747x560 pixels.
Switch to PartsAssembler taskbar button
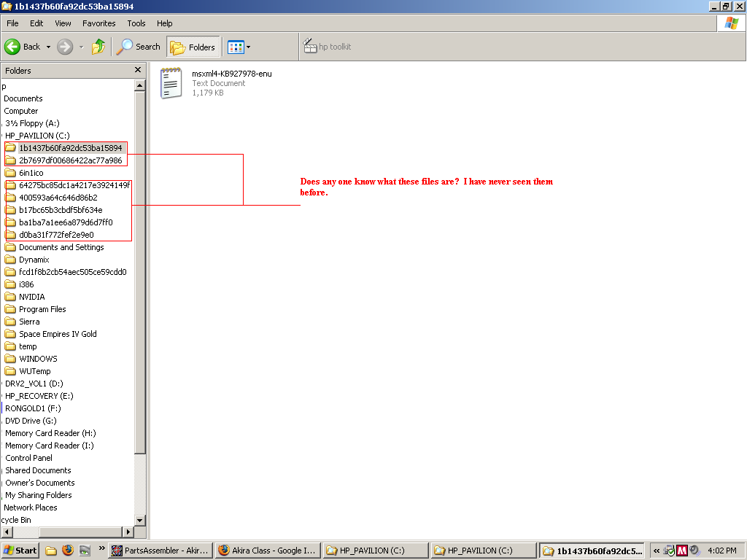point(160,551)
